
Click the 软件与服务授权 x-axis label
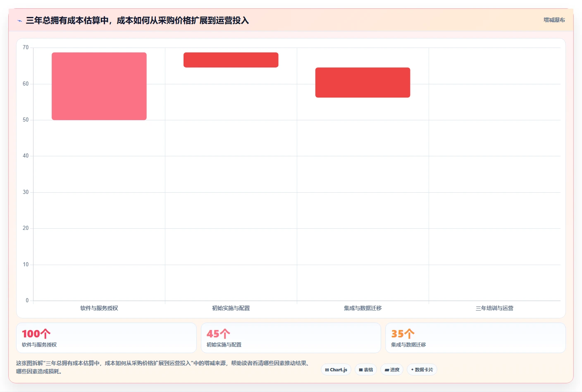pos(99,308)
